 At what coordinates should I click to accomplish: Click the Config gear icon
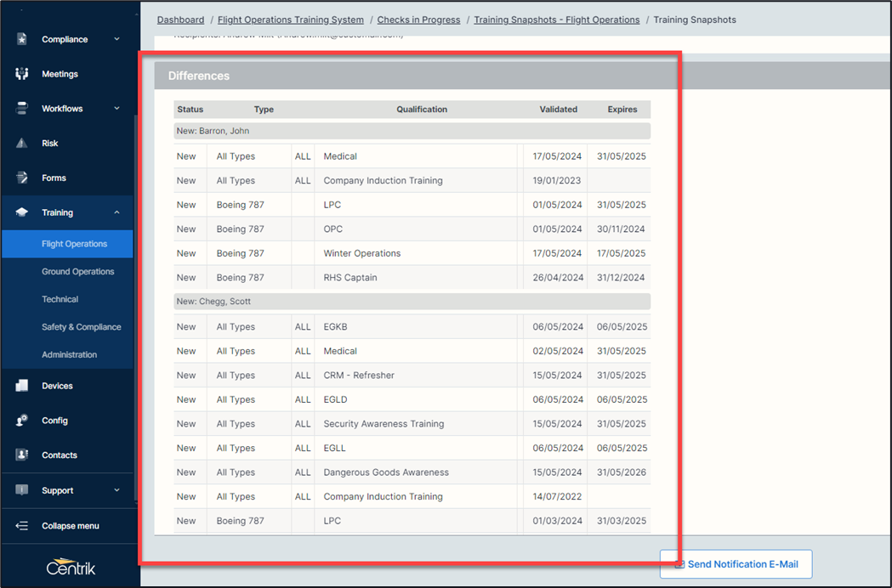pyautogui.click(x=22, y=421)
